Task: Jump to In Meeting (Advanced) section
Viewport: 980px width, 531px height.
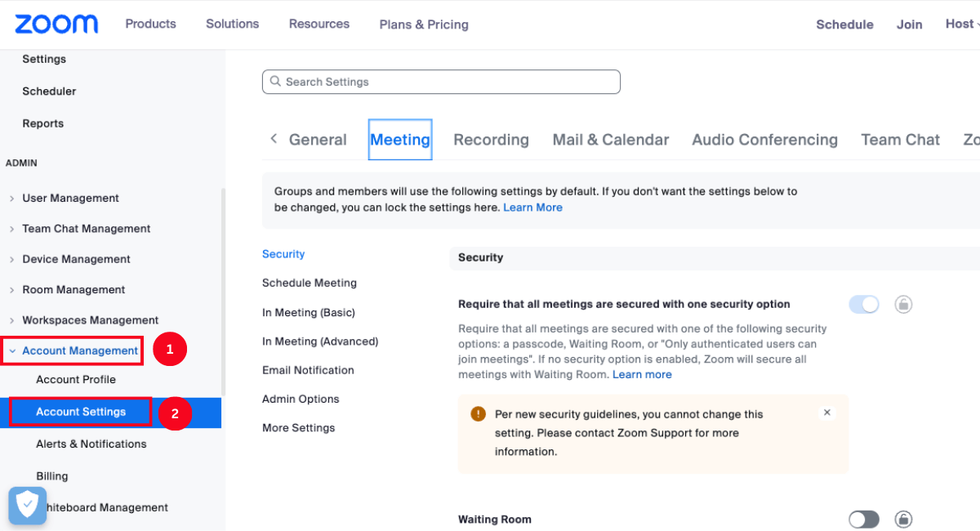Action: (320, 341)
